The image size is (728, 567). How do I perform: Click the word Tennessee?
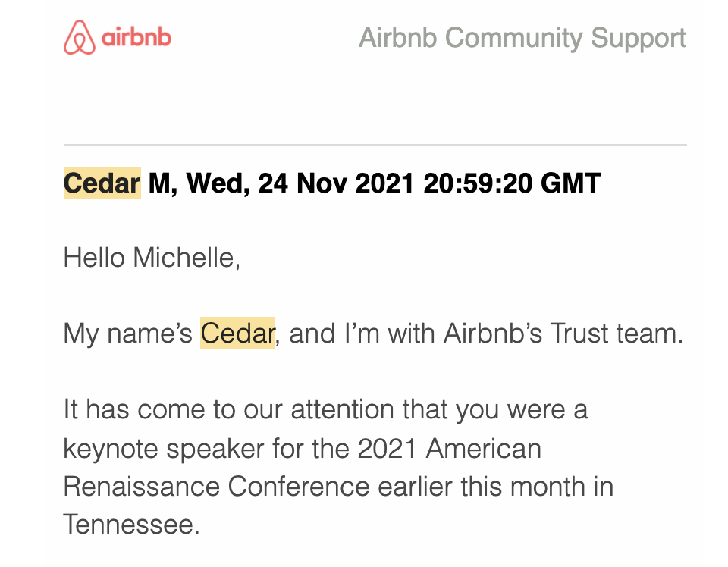pyautogui.click(x=132, y=525)
